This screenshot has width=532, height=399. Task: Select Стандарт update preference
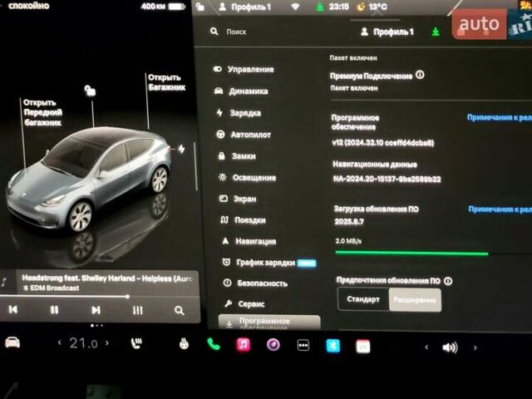pyautogui.click(x=363, y=299)
